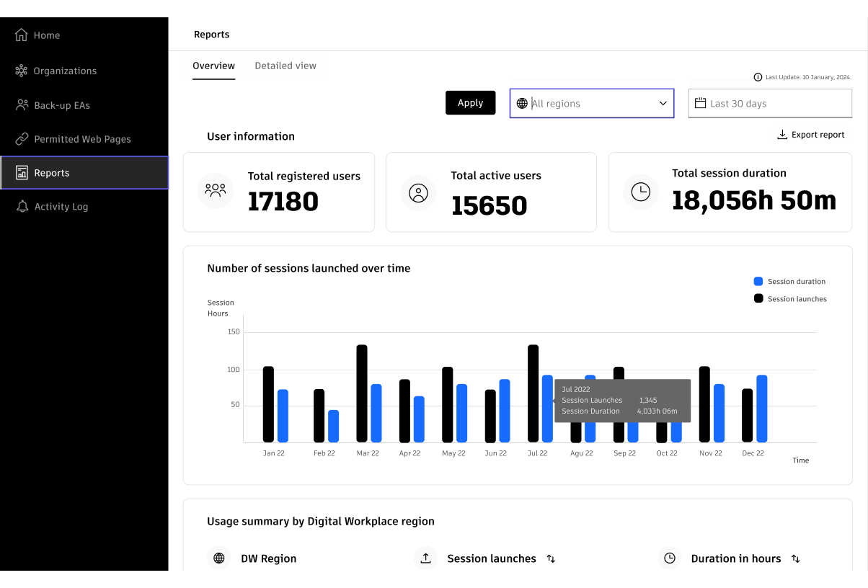
Task: Click the Home house icon
Action: point(22,35)
